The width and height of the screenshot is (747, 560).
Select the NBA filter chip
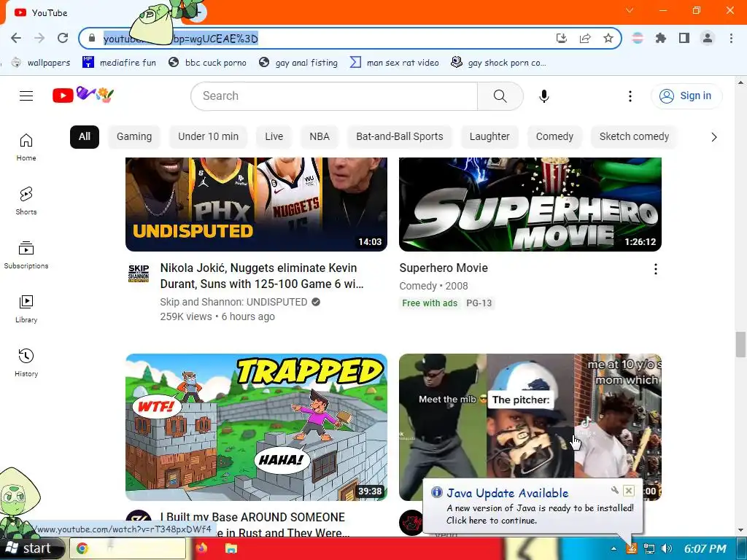point(320,137)
